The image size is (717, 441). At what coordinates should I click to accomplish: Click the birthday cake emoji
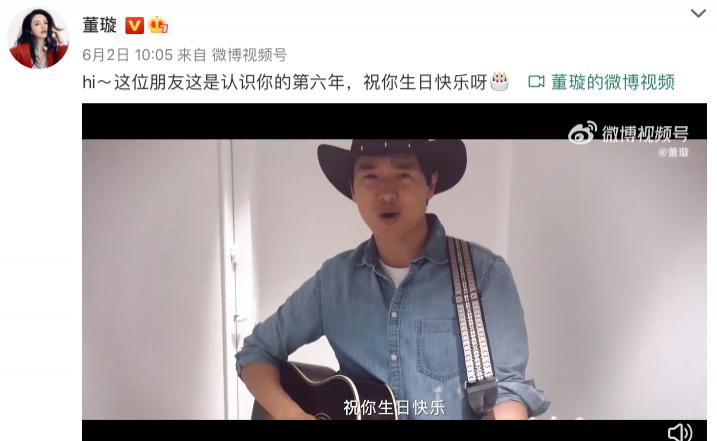pos(499,82)
